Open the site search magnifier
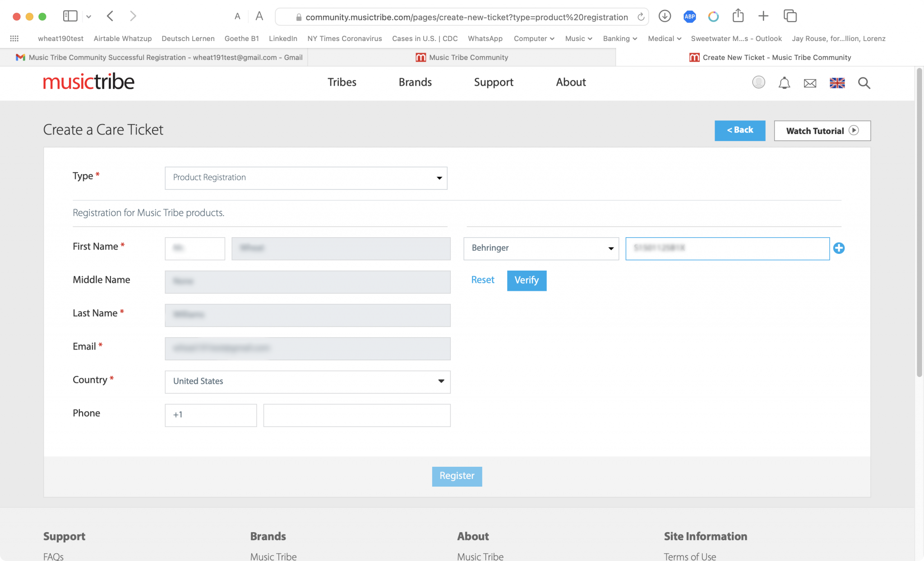924x561 pixels. [x=864, y=83]
